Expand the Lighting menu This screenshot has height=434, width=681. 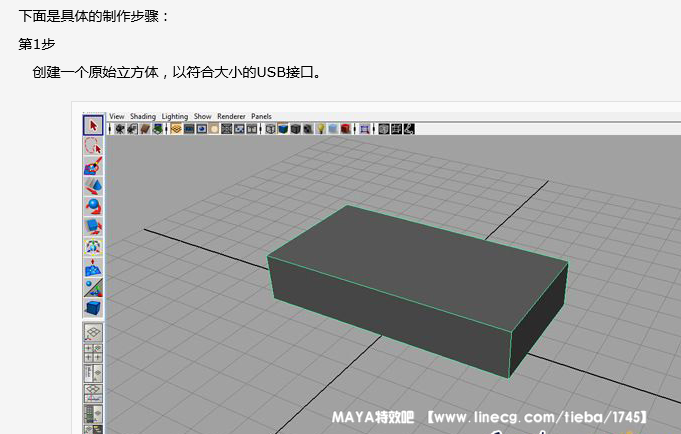[174, 116]
